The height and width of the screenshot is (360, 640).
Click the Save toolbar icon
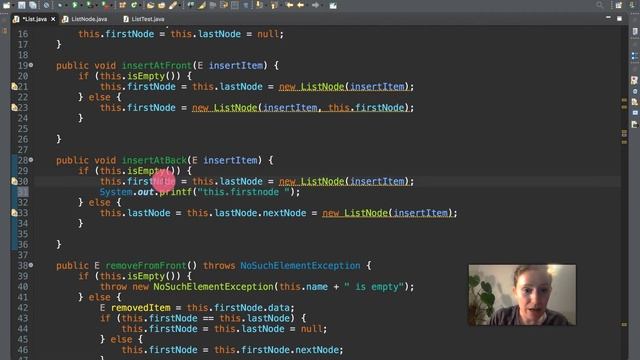(22, 5)
